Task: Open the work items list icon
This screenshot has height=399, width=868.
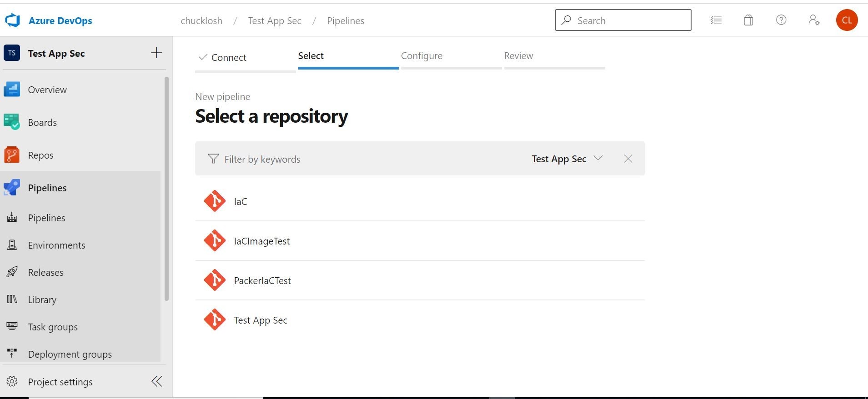Action: point(716,20)
